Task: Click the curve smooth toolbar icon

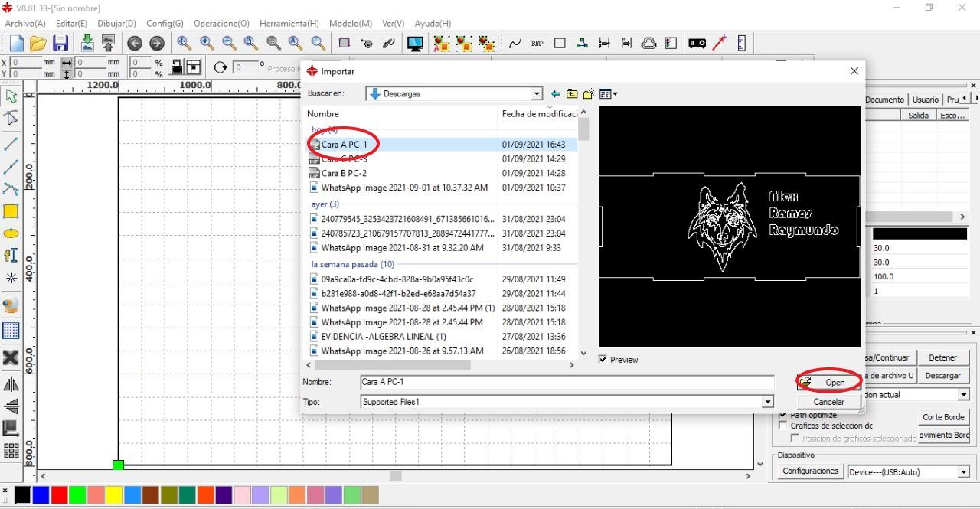Action: [x=515, y=44]
